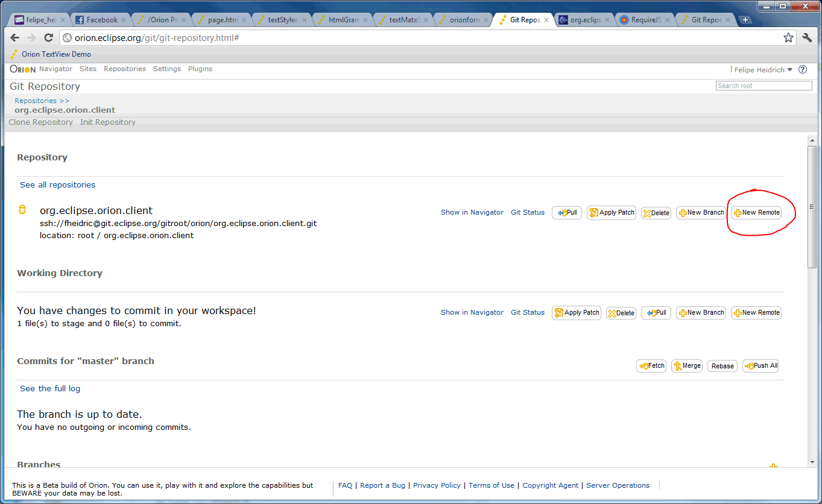Click Apply Patch in Repository section
The height and width of the screenshot is (504, 822).
(x=612, y=213)
